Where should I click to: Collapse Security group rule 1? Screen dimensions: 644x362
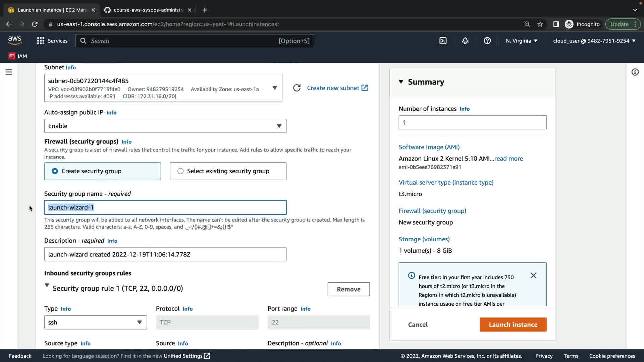pos(47,286)
